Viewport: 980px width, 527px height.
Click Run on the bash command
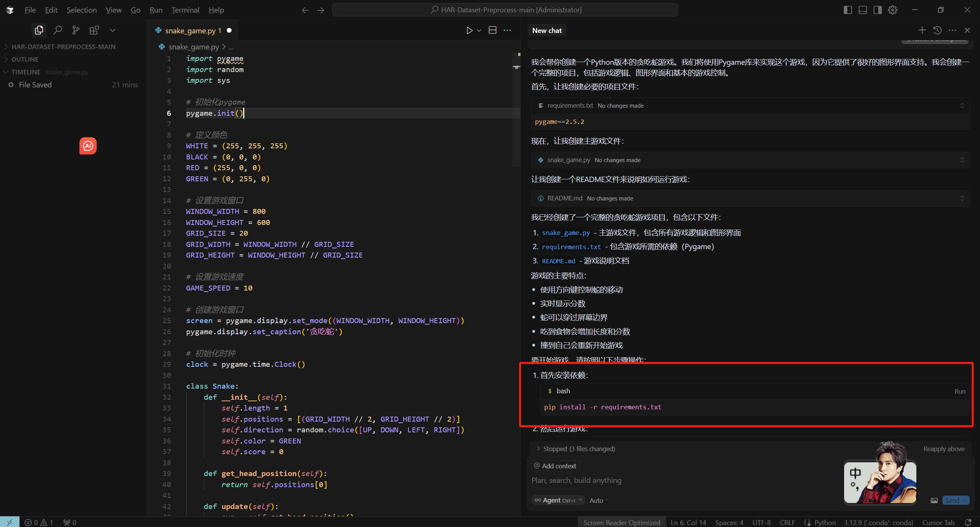[959, 391]
